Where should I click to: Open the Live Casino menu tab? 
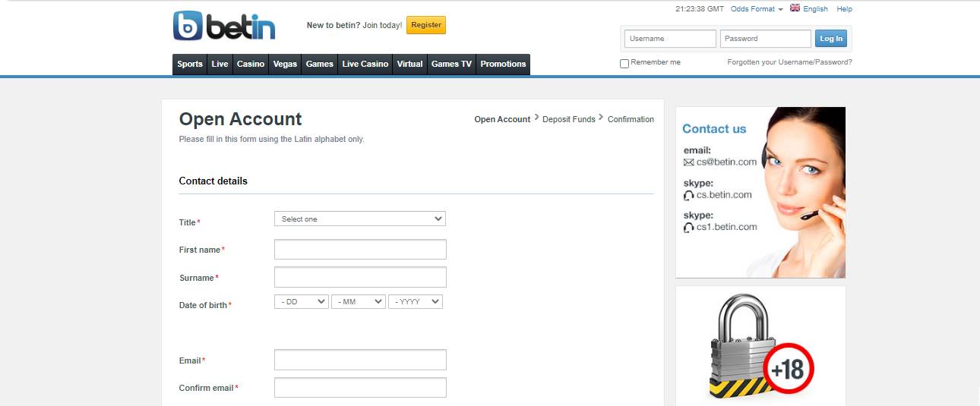(x=365, y=65)
